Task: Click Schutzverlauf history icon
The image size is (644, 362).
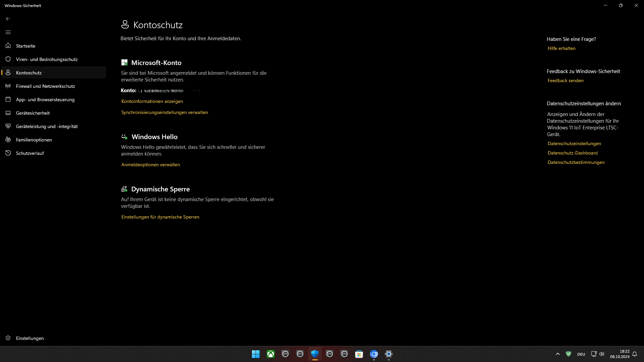Action: [x=8, y=153]
